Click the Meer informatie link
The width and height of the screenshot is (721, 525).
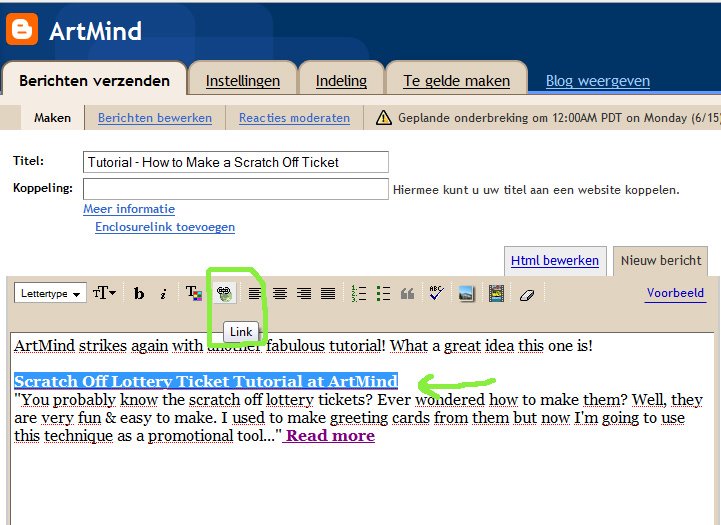click(129, 209)
